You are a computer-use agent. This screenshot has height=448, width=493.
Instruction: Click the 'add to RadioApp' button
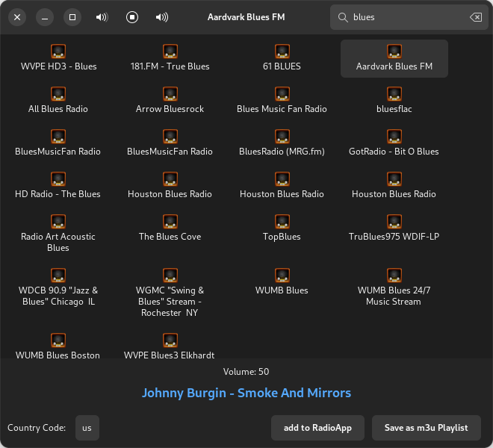point(317,428)
